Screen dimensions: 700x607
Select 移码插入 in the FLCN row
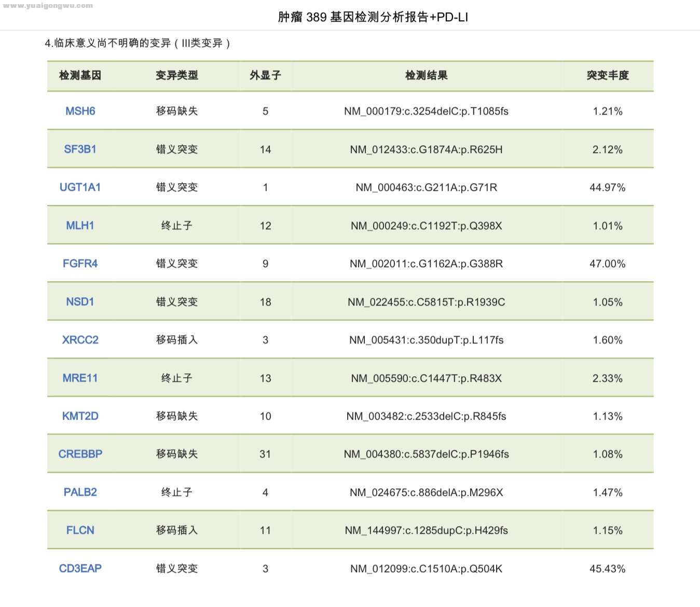177,530
